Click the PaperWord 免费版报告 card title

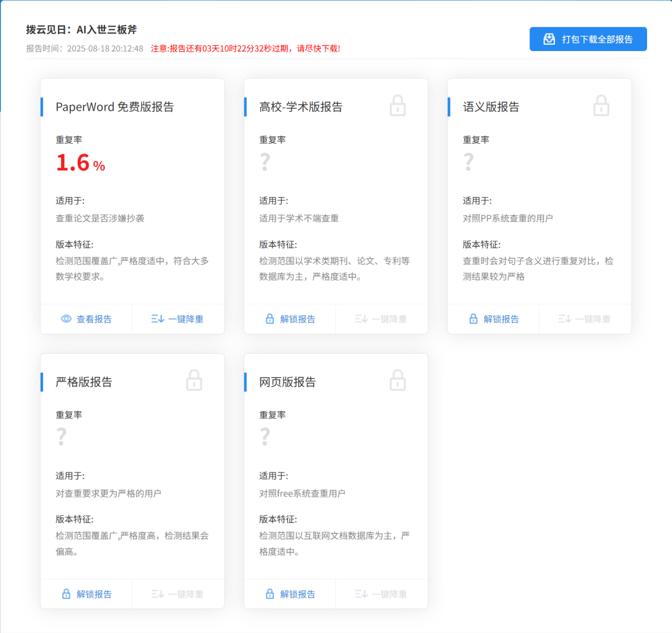(114, 107)
